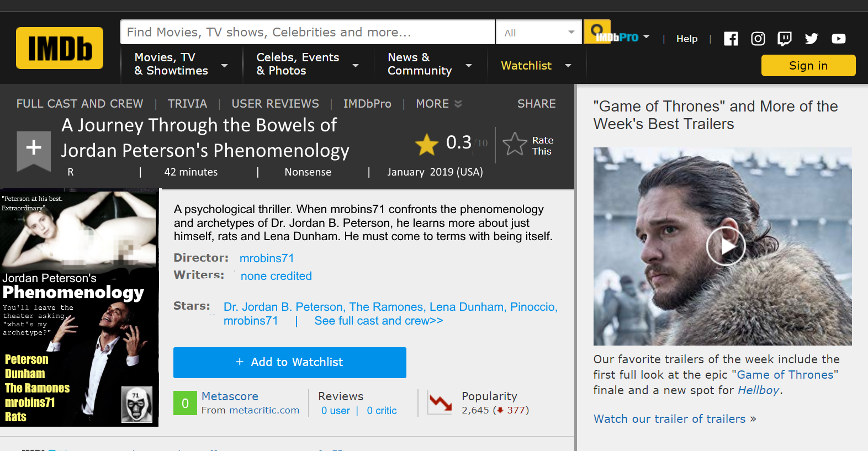868x451 pixels.
Task: Click the Rate This star icon
Action: click(515, 145)
